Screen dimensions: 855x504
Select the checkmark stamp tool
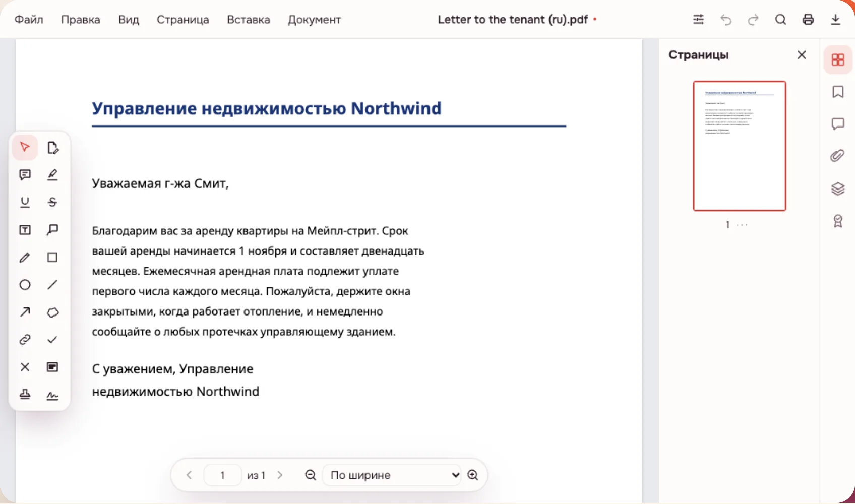(52, 340)
